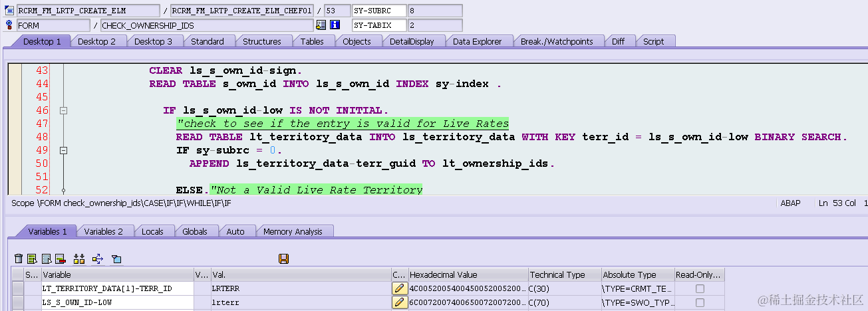Click line number 48 in the editor margin

(x=42, y=137)
